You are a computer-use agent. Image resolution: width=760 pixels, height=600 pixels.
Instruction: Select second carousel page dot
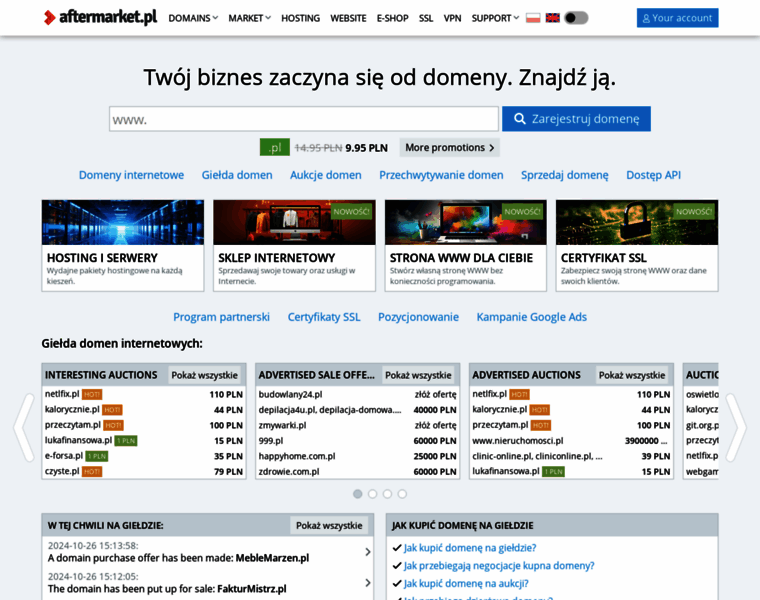pos(372,494)
